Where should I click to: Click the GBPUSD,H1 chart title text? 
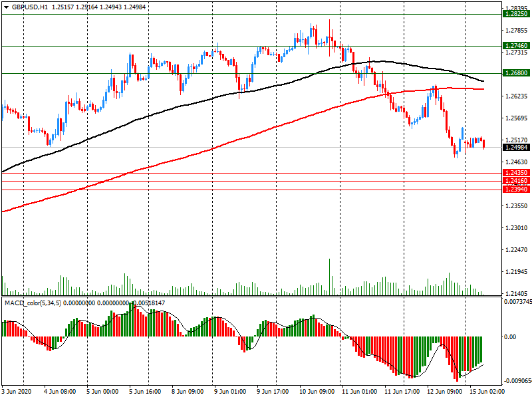(30, 7)
